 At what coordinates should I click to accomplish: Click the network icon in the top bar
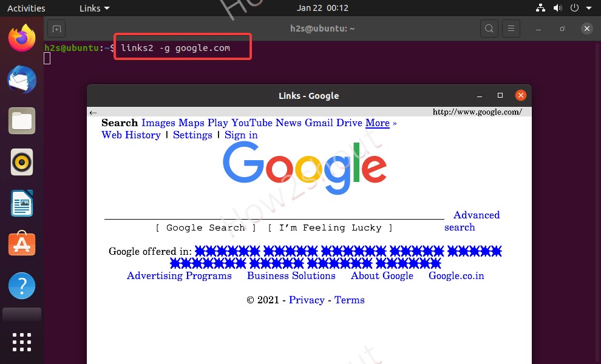click(540, 8)
